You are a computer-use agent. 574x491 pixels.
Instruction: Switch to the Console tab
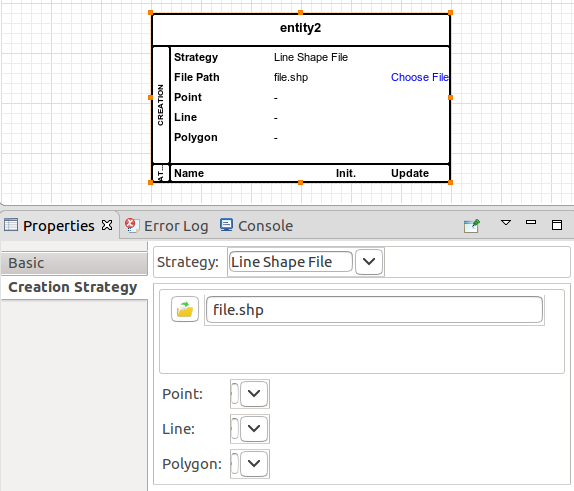256,226
